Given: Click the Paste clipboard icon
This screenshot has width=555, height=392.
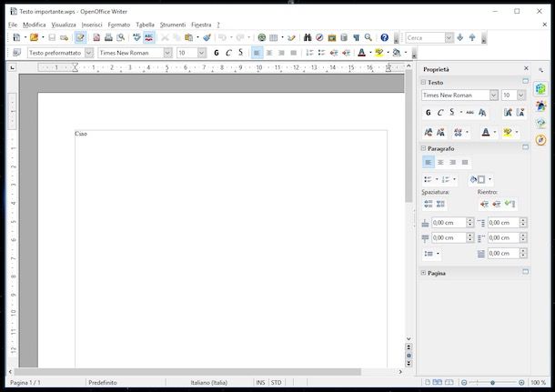Looking at the screenshot, I should pyautogui.click(x=189, y=37).
